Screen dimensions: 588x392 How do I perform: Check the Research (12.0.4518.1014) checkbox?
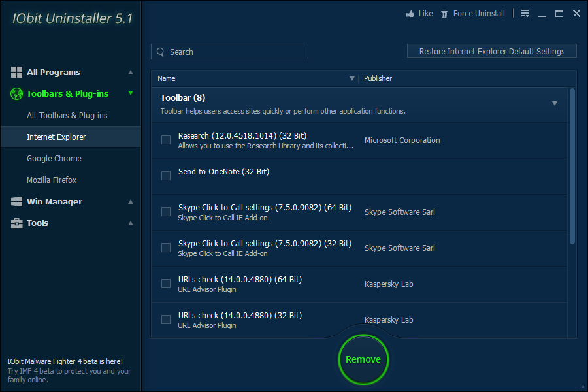166,140
